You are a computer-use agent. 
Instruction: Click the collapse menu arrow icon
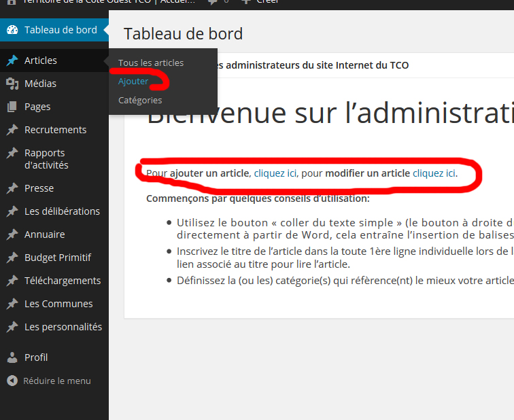tap(12, 381)
